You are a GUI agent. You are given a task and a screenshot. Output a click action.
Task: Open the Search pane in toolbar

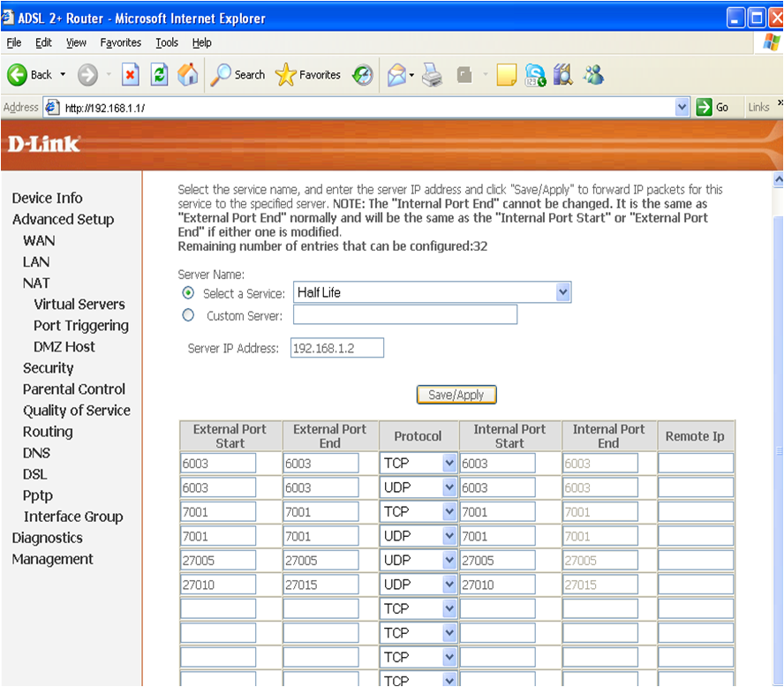[237, 75]
